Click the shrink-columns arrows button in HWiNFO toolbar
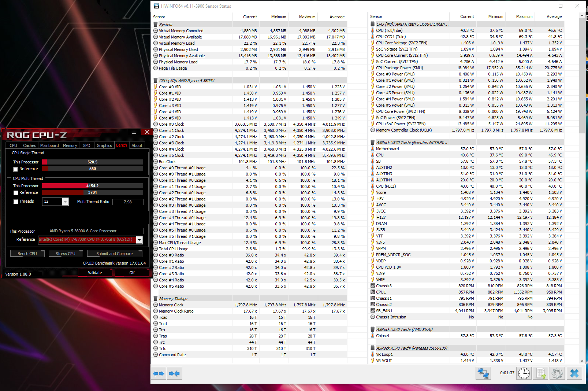Viewport: 588px width, 391px height. click(175, 373)
